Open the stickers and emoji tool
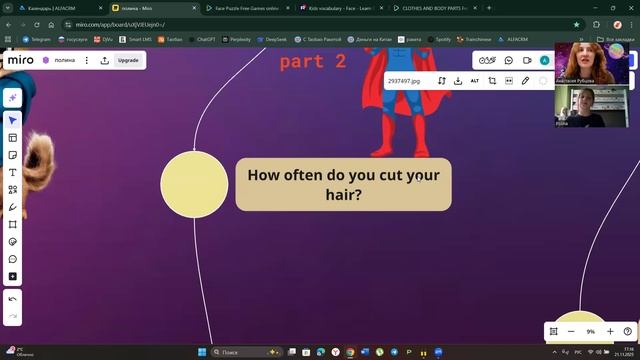Viewport: 640px width, 360px height. [12, 242]
